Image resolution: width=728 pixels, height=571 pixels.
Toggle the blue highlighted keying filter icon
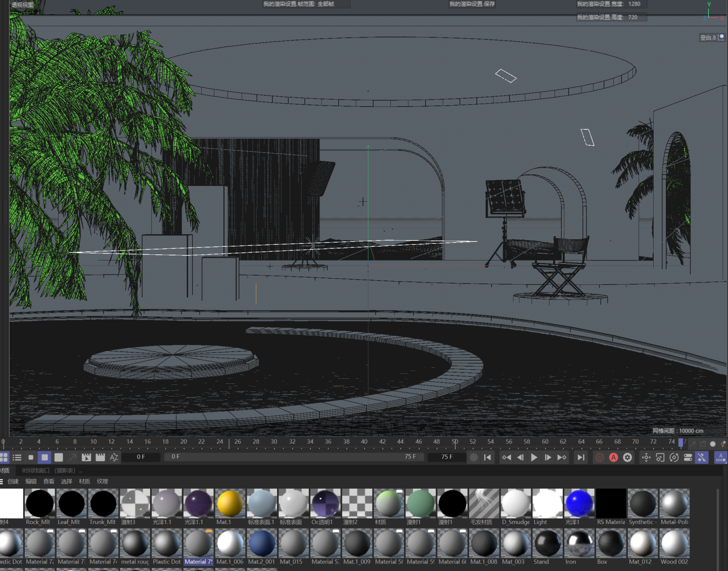coord(702,457)
